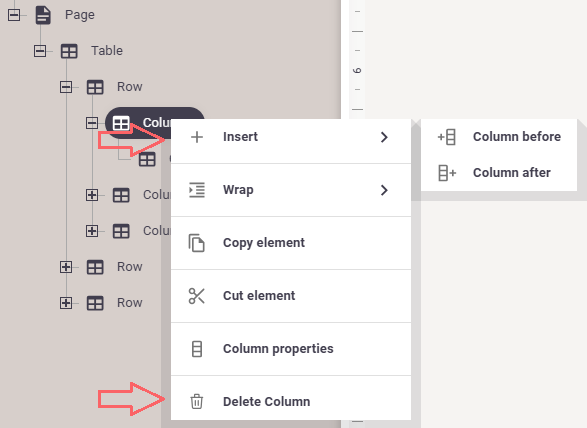The width and height of the screenshot is (587, 428).
Task: Click the trash icon beside Delete Column
Action: click(x=197, y=401)
